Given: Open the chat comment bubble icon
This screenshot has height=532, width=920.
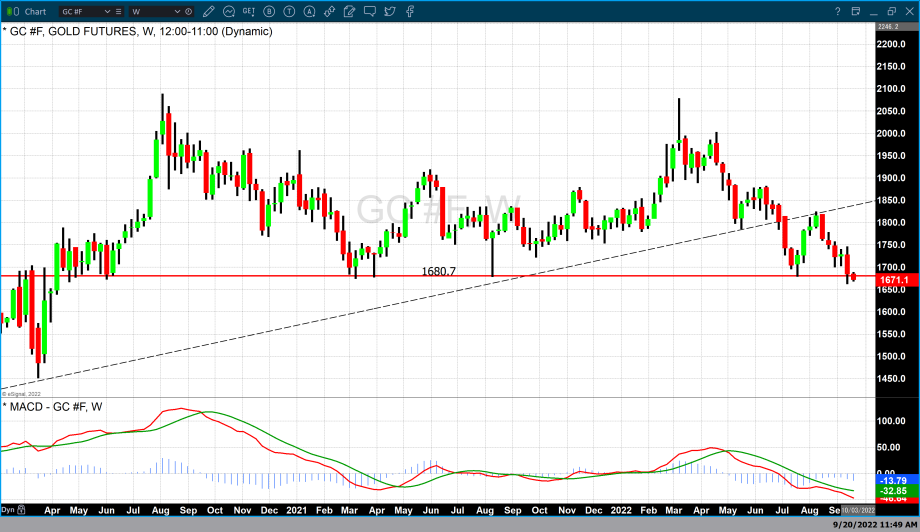Looking at the screenshot, I should (370, 11).
